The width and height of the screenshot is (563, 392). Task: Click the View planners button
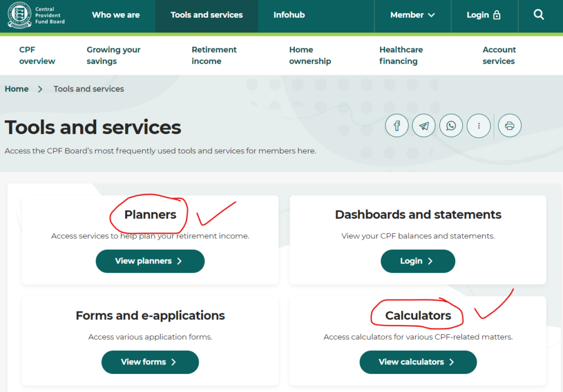150,261
